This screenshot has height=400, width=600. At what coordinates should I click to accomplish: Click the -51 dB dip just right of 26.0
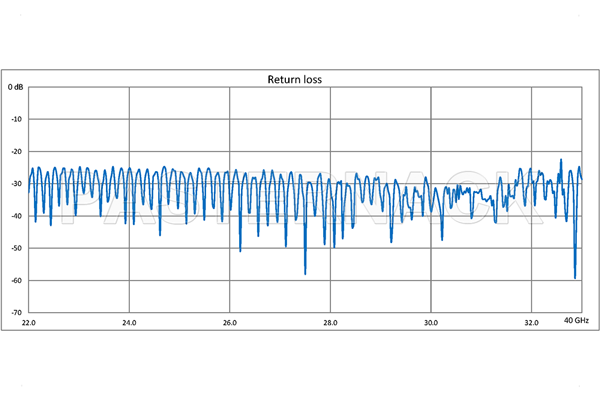[x=240, y=250]
